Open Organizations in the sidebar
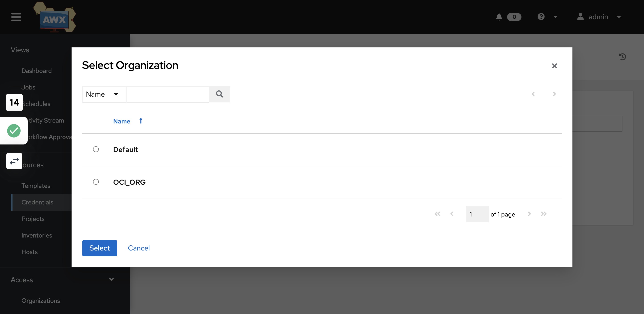The image size is (644, 314). 41,301
